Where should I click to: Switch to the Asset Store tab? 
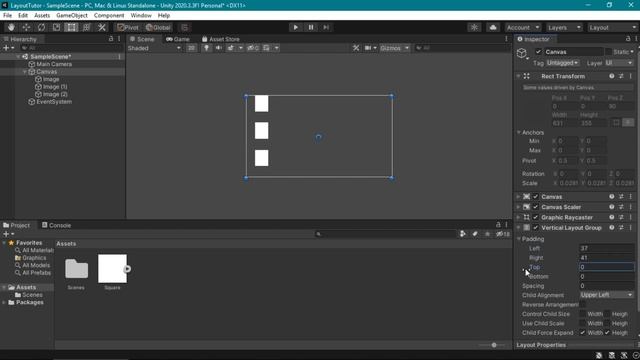(221, 39)
